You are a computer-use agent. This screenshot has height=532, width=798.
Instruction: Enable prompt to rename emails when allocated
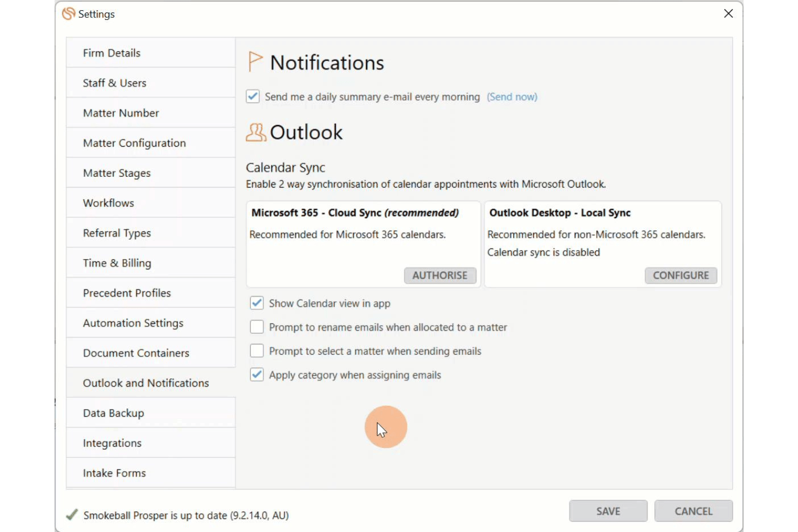(257, 327)
